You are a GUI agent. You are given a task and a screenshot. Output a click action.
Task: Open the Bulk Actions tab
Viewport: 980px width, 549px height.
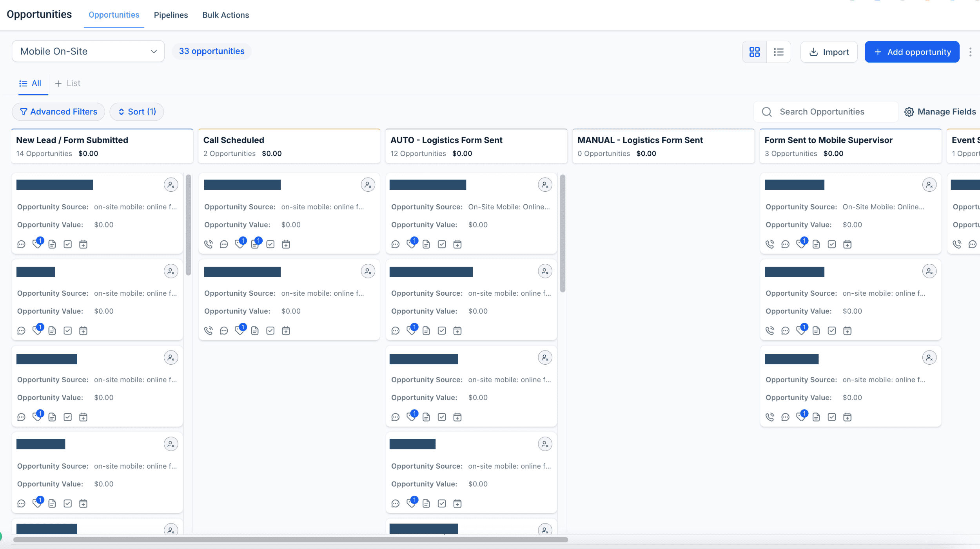pos(225,15)
